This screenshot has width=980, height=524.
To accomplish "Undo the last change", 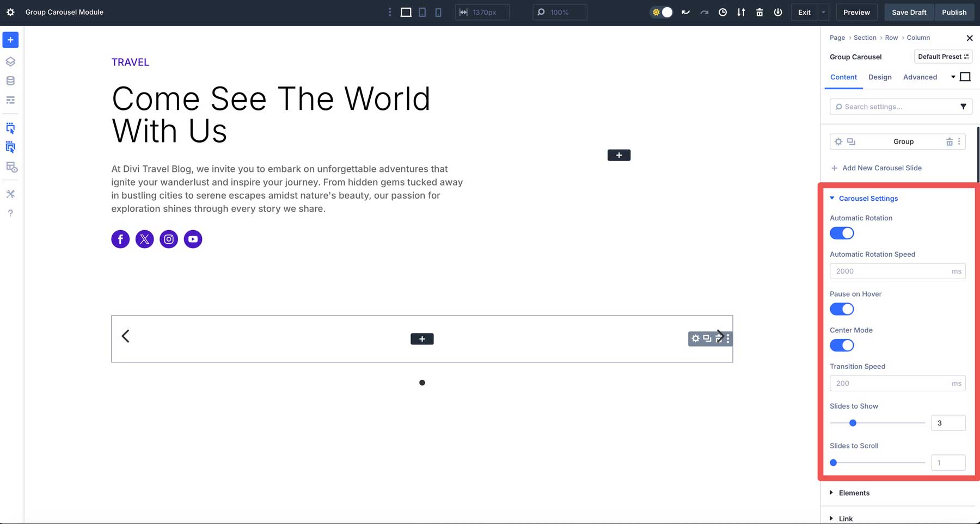I will tap(685, 12).
